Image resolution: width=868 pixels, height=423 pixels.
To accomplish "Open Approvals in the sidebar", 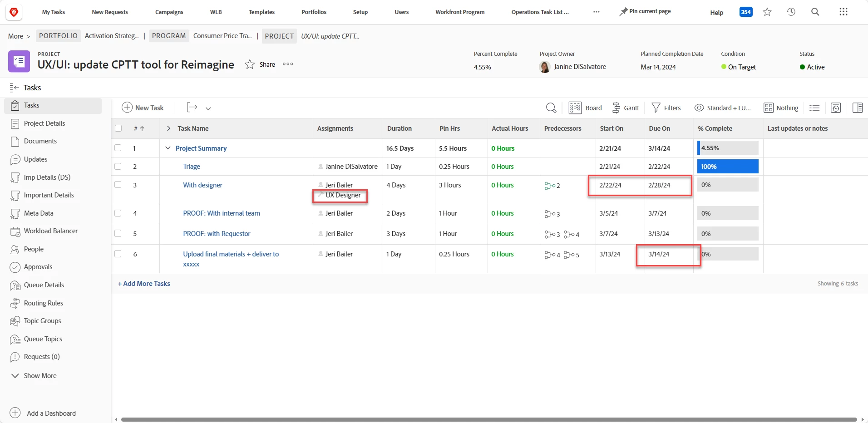I will click(x=38, y=267).
